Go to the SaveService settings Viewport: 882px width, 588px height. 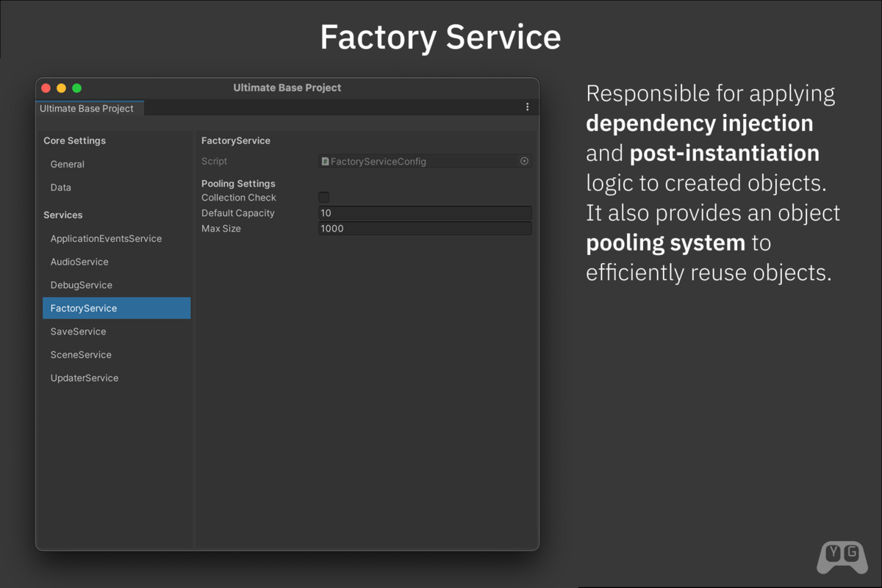[78, 331]
